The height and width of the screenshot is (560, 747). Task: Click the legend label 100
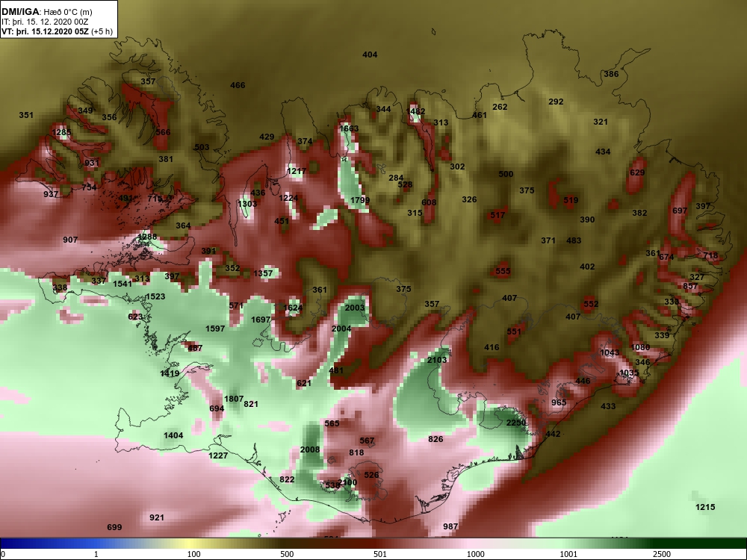click(193, 554)
